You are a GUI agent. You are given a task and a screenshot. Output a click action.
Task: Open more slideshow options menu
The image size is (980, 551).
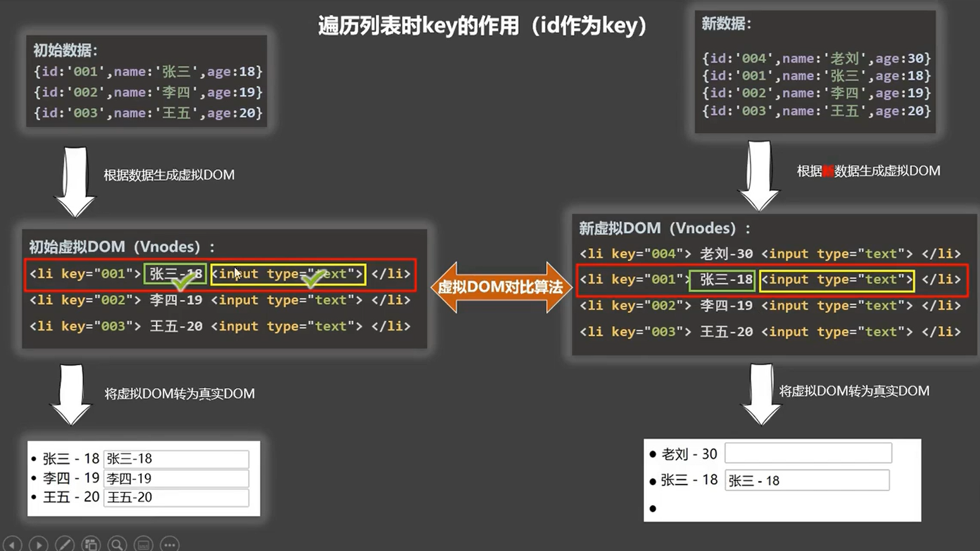click(x=169, y=544)
